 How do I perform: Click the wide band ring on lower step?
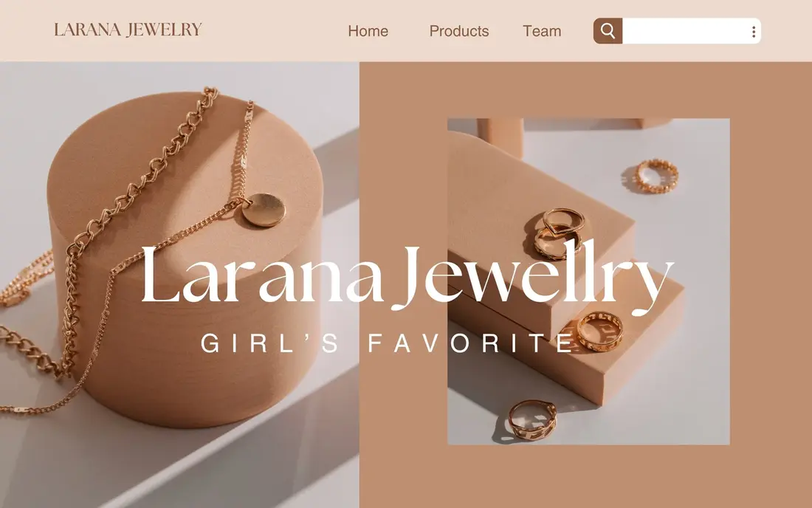point(599,332)
